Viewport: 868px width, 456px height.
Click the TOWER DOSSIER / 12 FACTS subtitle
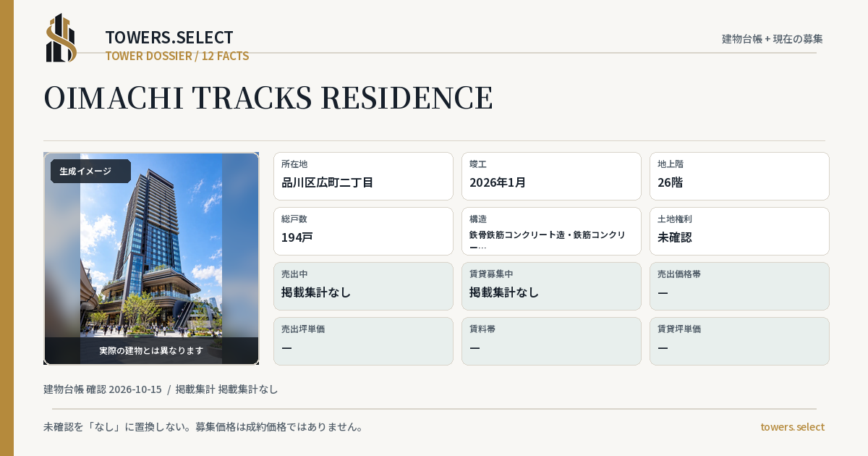tap(177, 56)
